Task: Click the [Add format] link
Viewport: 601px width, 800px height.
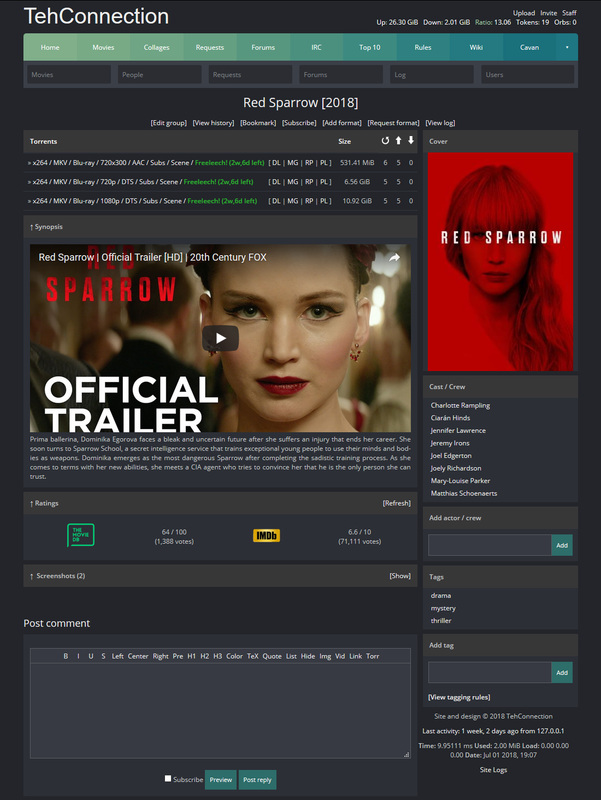Action: [x=342, y=123]
